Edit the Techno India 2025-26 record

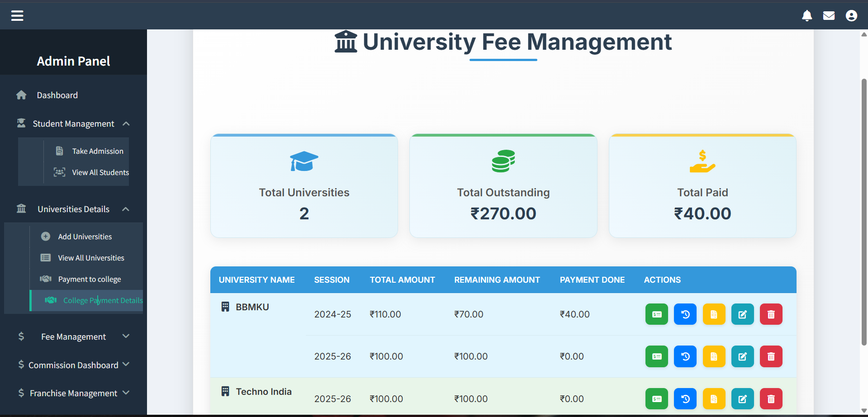tap(742, 399)
